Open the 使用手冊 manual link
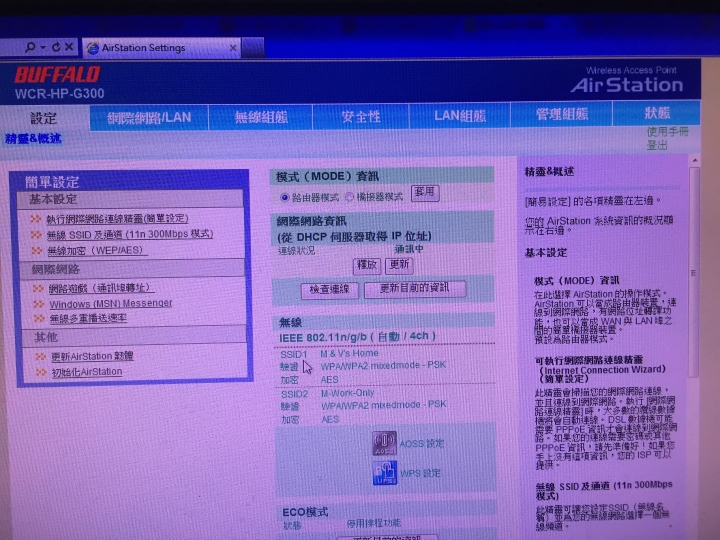 (x=668, y=132)
